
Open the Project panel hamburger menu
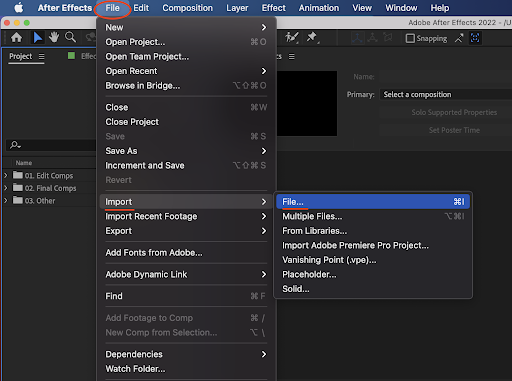(41, 56)
